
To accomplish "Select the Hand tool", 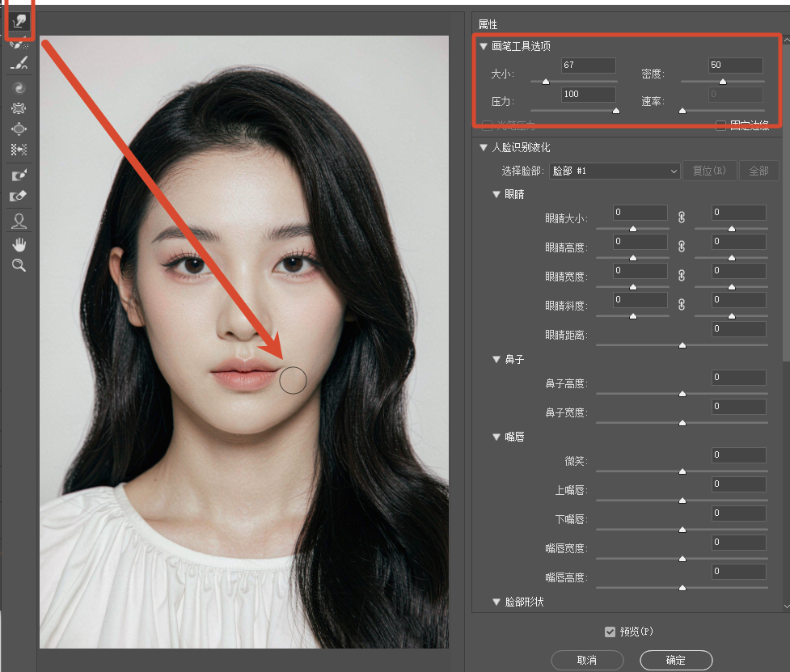I will [19, 245].
